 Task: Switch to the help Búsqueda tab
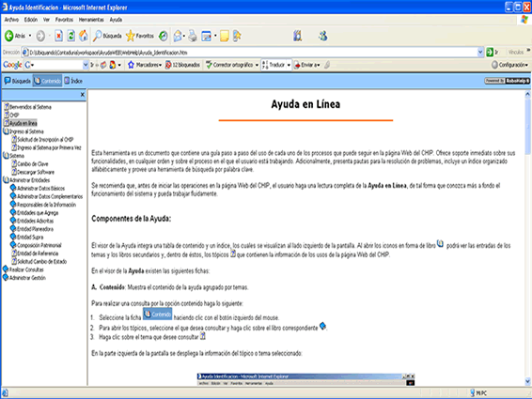click(x=17, y=81)
